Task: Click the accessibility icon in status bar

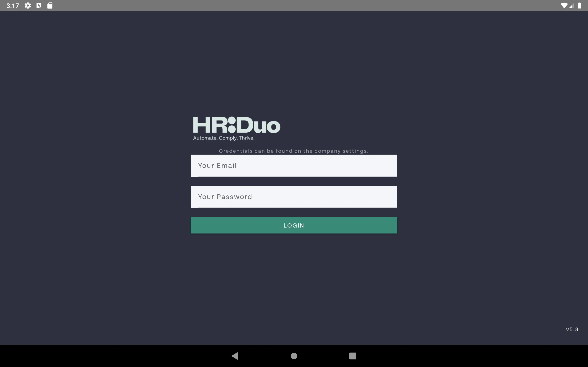Action: (x=39, y=6)
